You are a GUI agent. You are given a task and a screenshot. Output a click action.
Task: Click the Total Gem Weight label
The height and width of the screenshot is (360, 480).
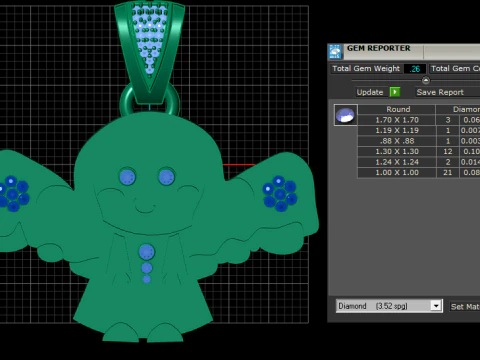click(366, 68)
